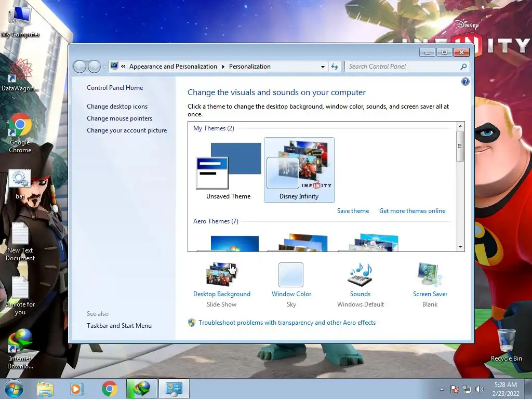532x399 pixels.
Task: Select Google Chrome desktop shortcut
Action: (20, 134)
